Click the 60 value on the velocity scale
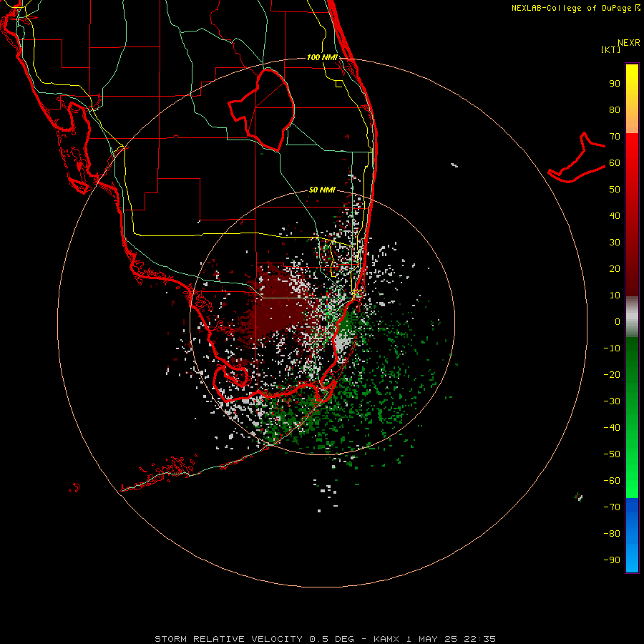The width and height of the screenshot is (644, 644). (615, 162)
